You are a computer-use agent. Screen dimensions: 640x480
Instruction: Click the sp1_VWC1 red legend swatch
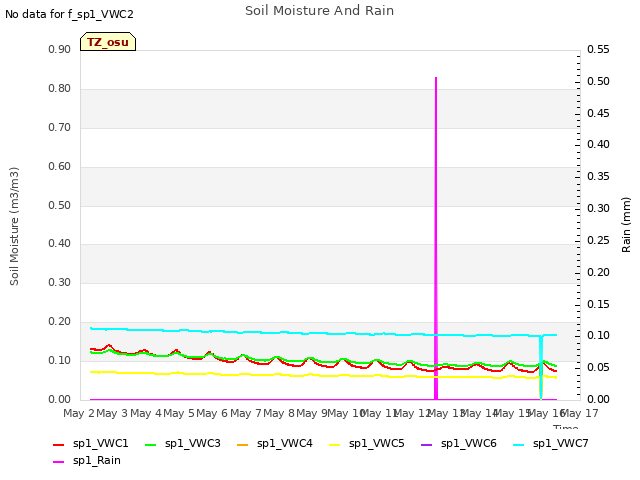[59, 445]
